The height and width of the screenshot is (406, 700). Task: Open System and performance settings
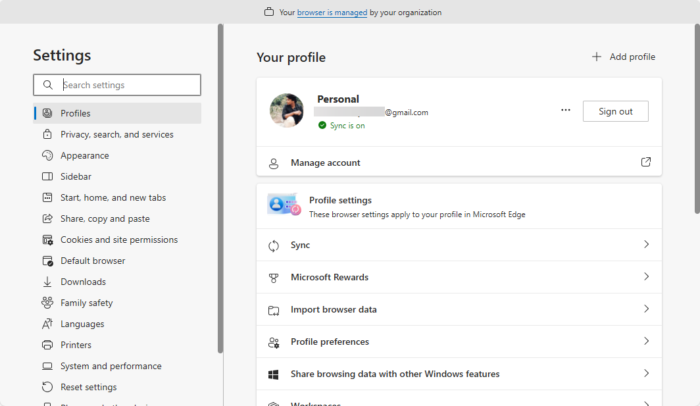(110, 366)
